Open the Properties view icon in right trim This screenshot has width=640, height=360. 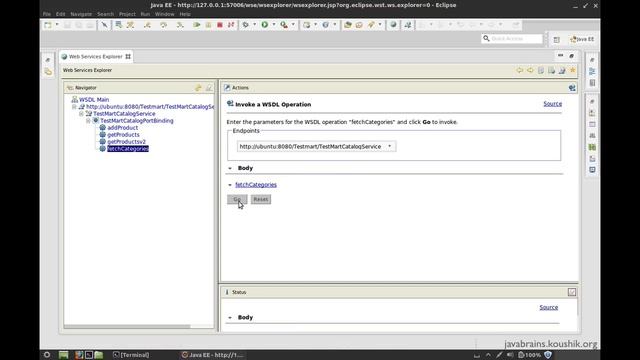[x=592, y=124]
